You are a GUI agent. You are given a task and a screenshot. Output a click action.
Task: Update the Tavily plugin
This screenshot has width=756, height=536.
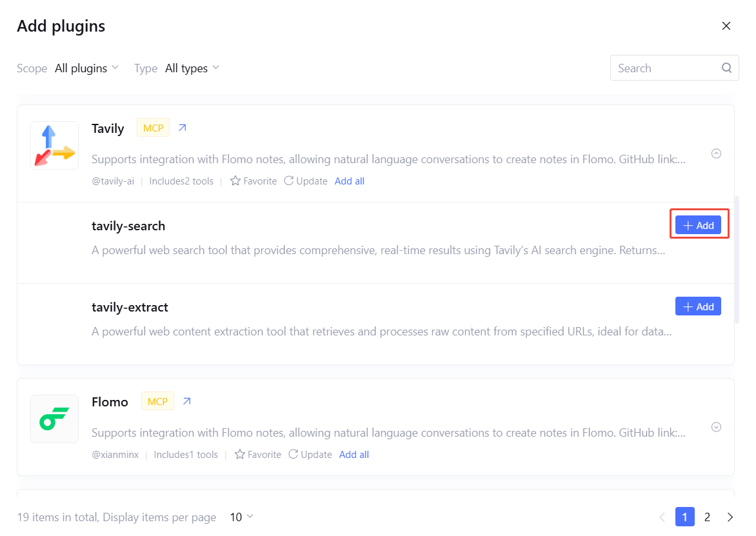point(306,181)
